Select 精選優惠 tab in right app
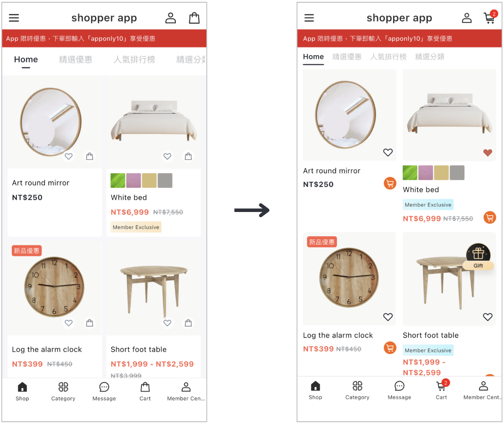 pyautogui.click(x=347, y=57)
